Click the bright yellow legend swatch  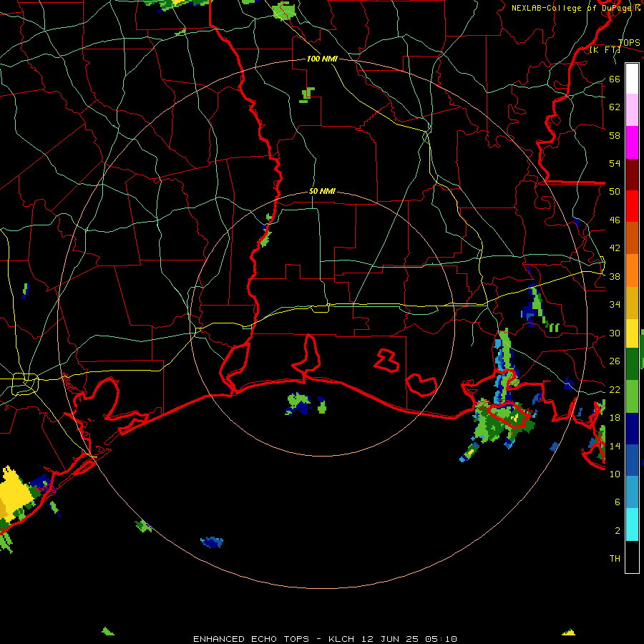pyautogui.click(x=632, y=333)
